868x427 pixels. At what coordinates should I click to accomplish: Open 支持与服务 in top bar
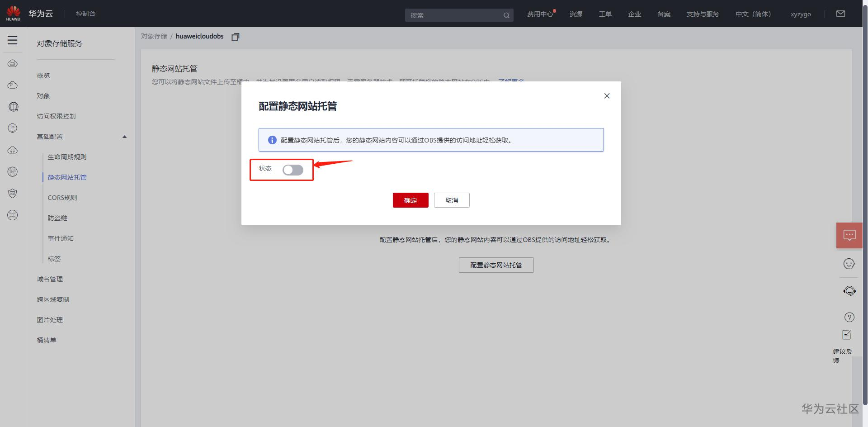tap(703, 14)
